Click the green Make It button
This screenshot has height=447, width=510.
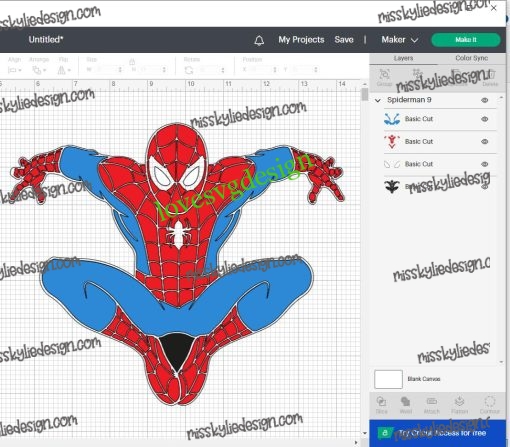coord(466,40)
